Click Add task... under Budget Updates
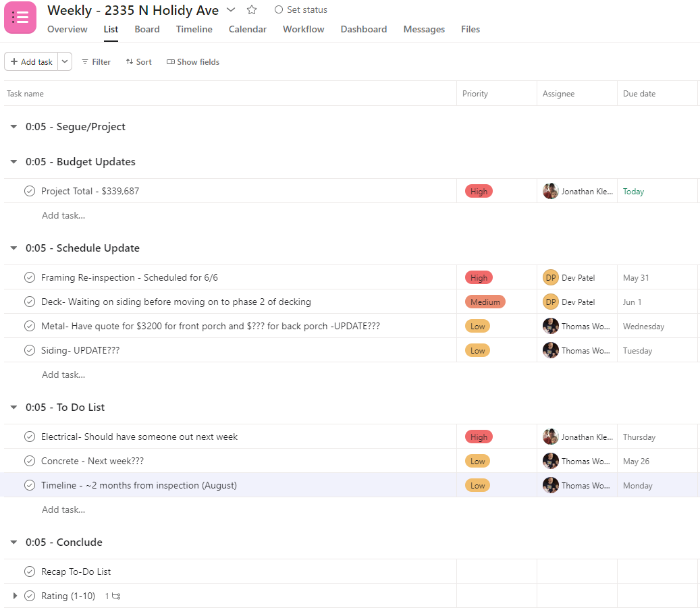Viewport: 700px width, 614px height. 63,215
